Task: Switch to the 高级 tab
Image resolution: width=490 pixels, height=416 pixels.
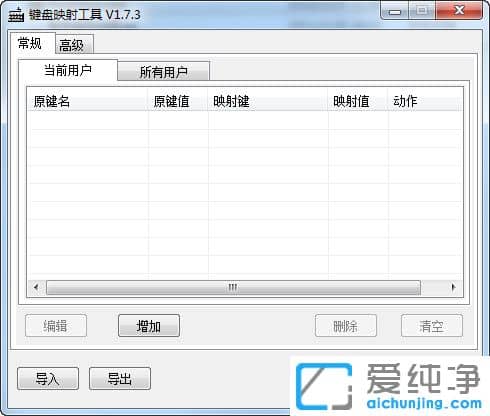Action: coord(74,44)
